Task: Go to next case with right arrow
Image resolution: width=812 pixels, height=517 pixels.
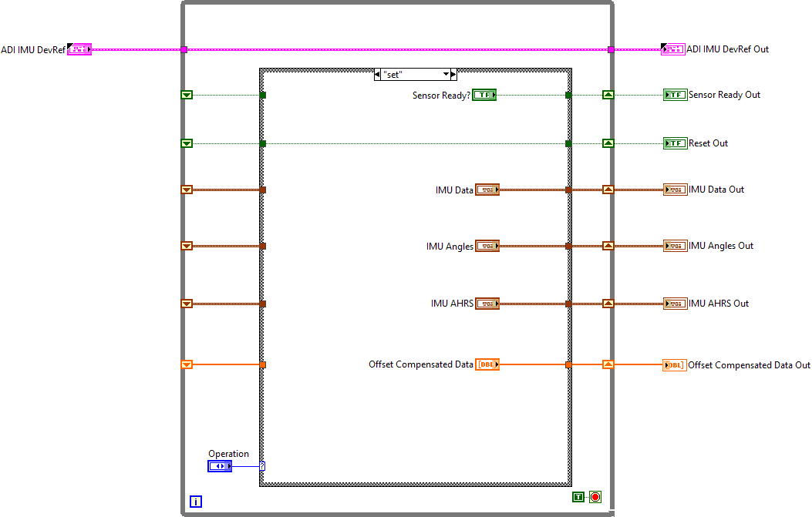Action: point(453,75)
